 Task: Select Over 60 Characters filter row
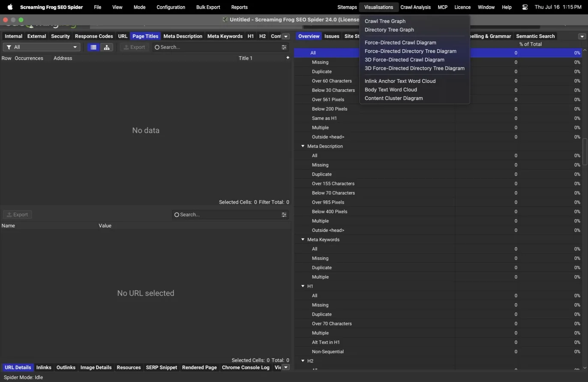click(x=438, y=81)
